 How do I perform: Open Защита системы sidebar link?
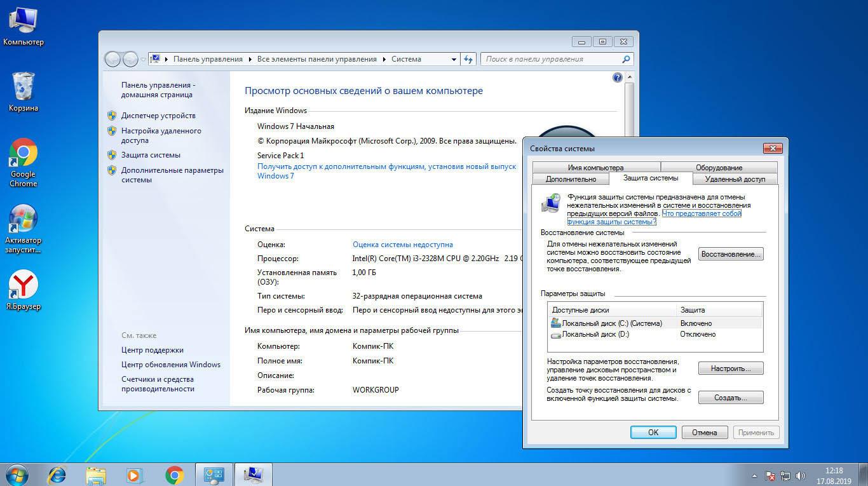tap(151, 155)
